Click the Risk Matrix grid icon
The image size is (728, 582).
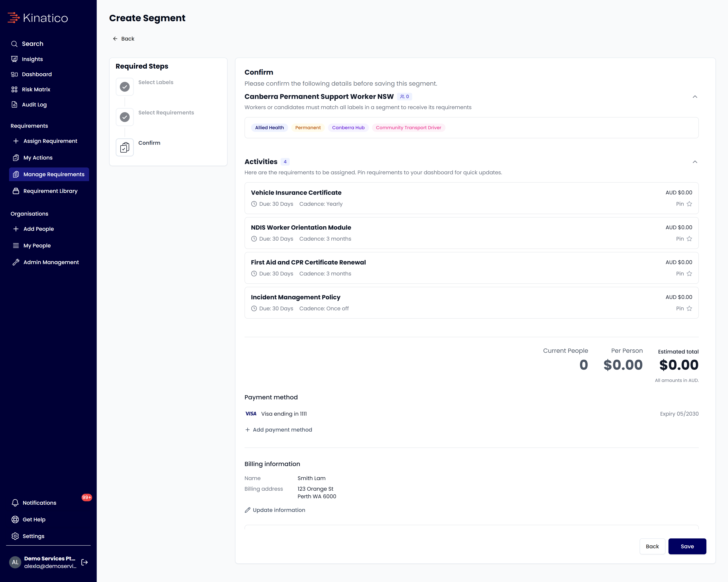click(x=14, y=89)
